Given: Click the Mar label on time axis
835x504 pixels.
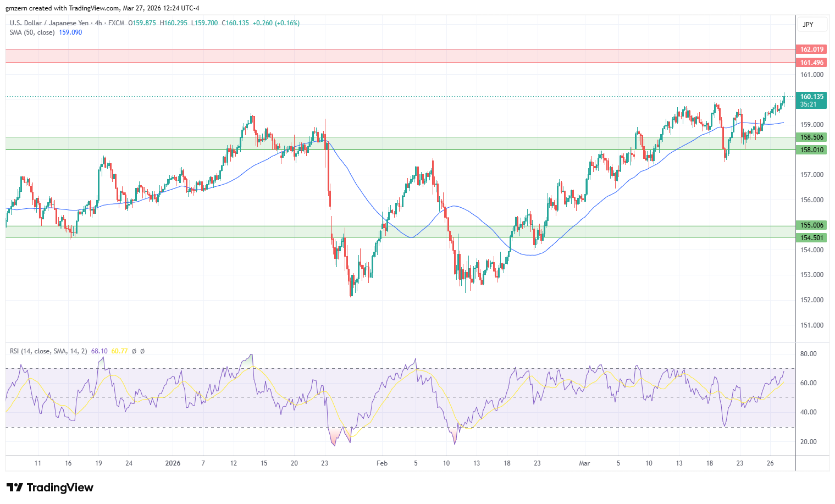Looking at the screenshot, I should 584,463.
